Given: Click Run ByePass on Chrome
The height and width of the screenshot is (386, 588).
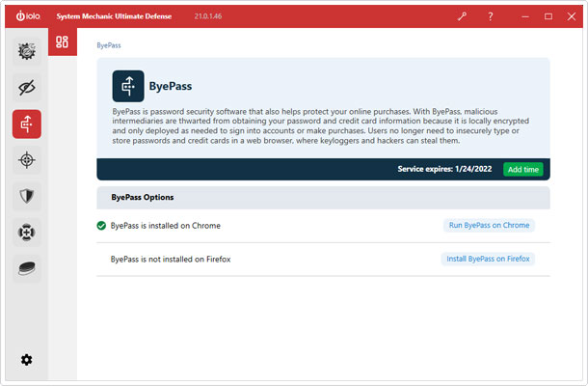Looking at the screenshot, I should [x=489, y=225].
